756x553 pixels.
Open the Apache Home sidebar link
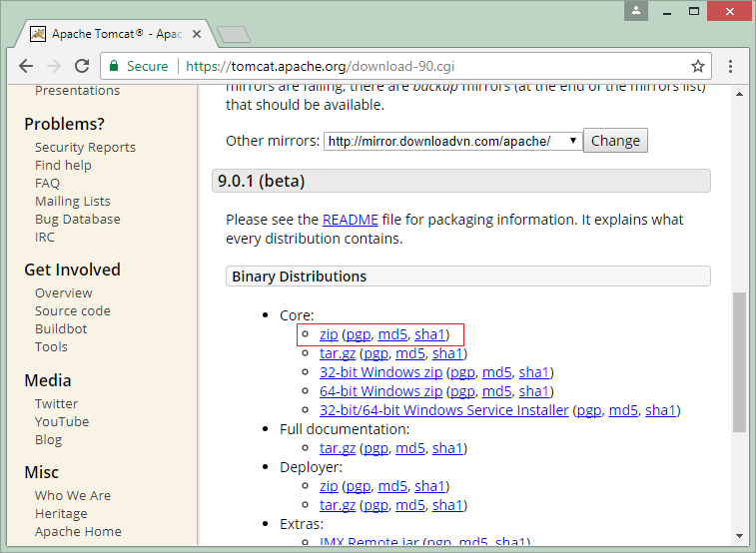tap(78, 532)
